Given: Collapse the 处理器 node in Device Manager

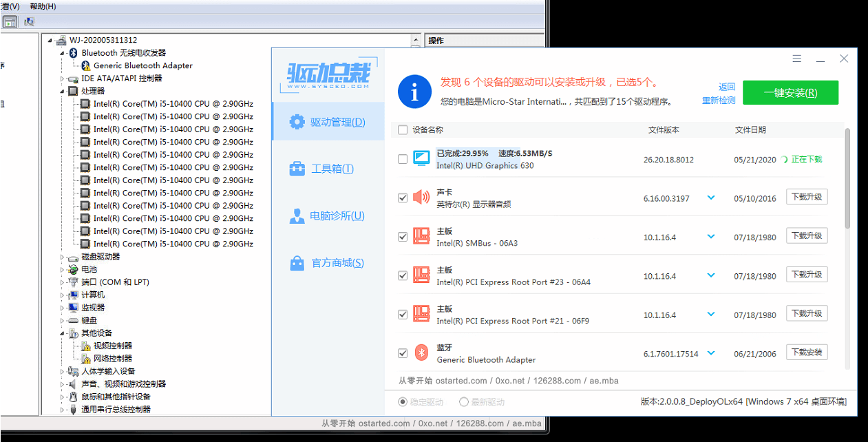Looking at the screenshot, I should (63, 91).
